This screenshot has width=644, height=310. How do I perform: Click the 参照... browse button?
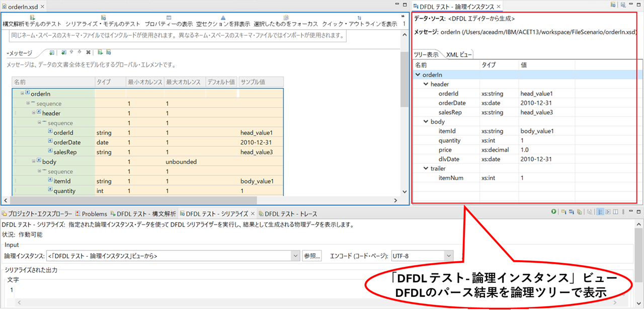click(x=312, y=256)
